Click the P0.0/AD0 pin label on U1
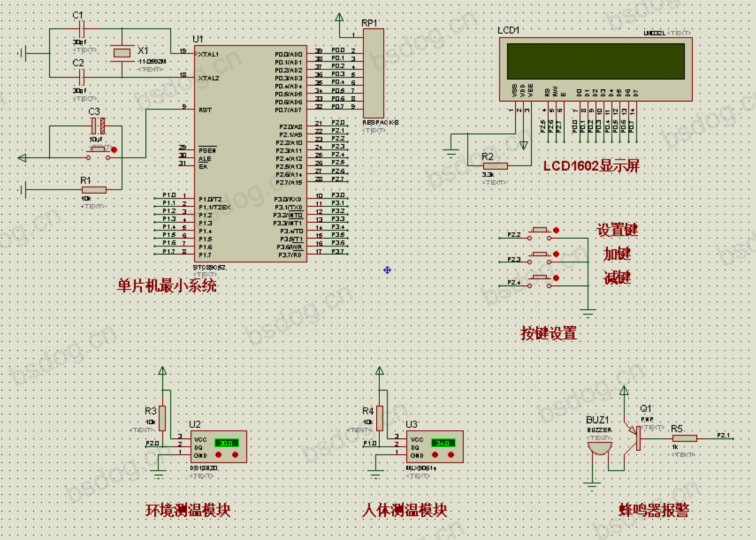Image resolution: width=756 pixels, height=540 pixels. click(x=288, y=54)
